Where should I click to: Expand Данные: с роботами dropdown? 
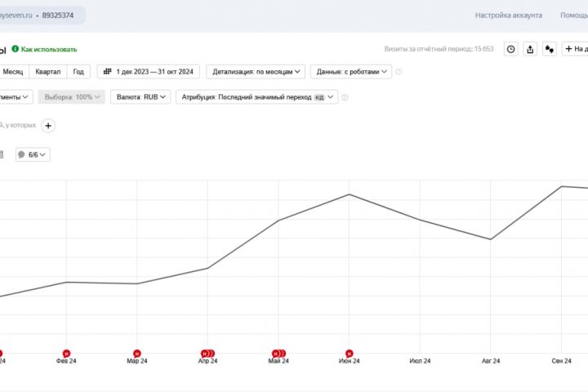coord(351,72)
